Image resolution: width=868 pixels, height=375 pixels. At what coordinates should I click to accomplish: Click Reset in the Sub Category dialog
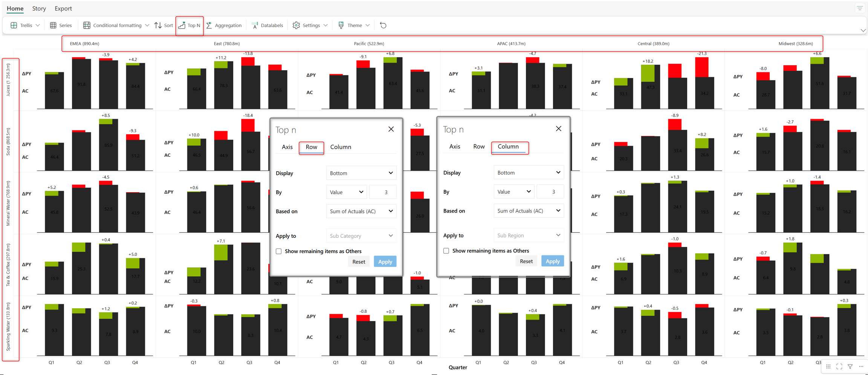[358, 262]
